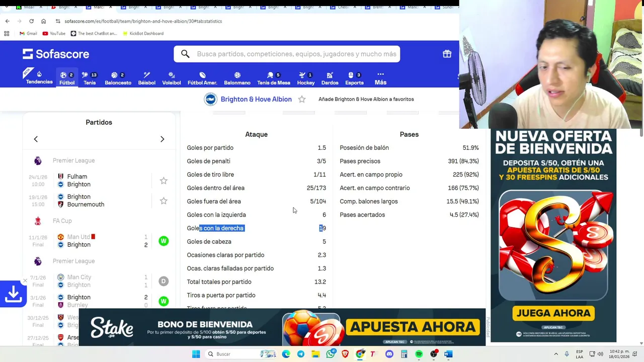Open the Tenis de Mesa section
Viewport: 644px width, 362px height.
click(x=274, y=78)
